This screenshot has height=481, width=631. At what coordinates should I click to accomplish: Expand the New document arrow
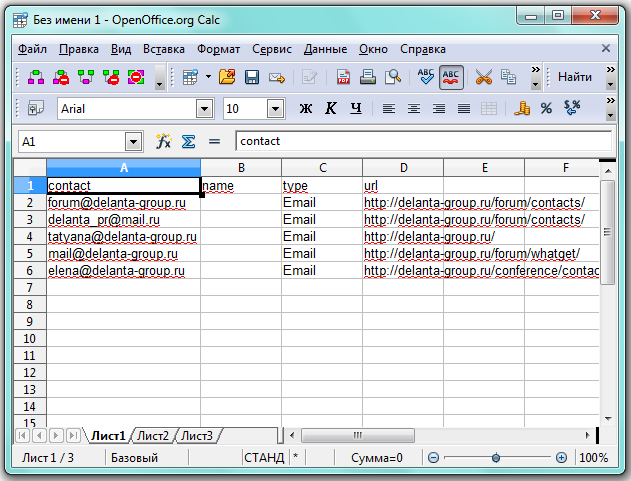pos(208,76)
